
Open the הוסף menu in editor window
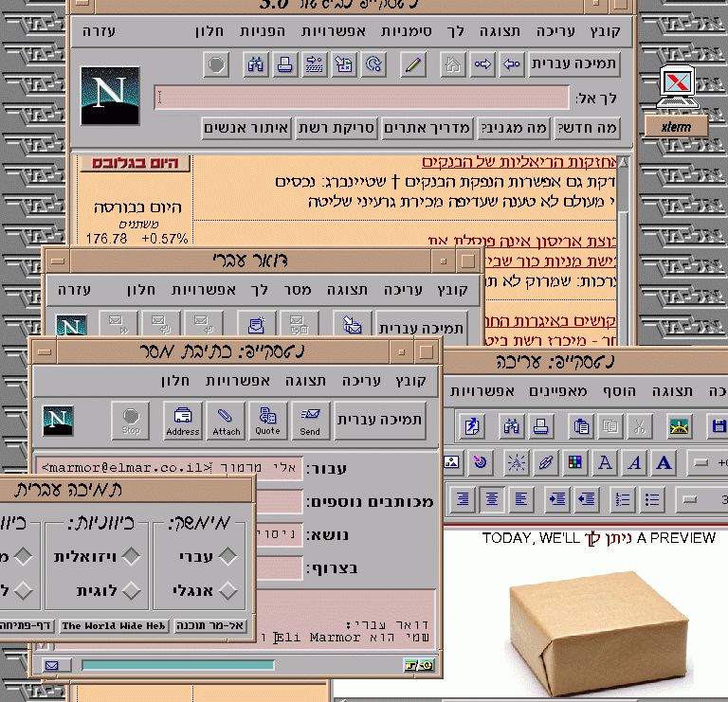(619, 392)
